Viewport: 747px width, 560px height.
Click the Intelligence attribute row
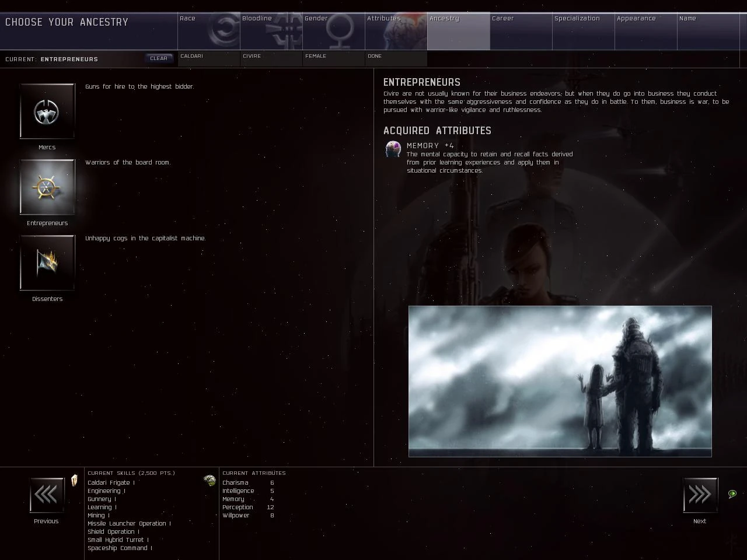248,491
